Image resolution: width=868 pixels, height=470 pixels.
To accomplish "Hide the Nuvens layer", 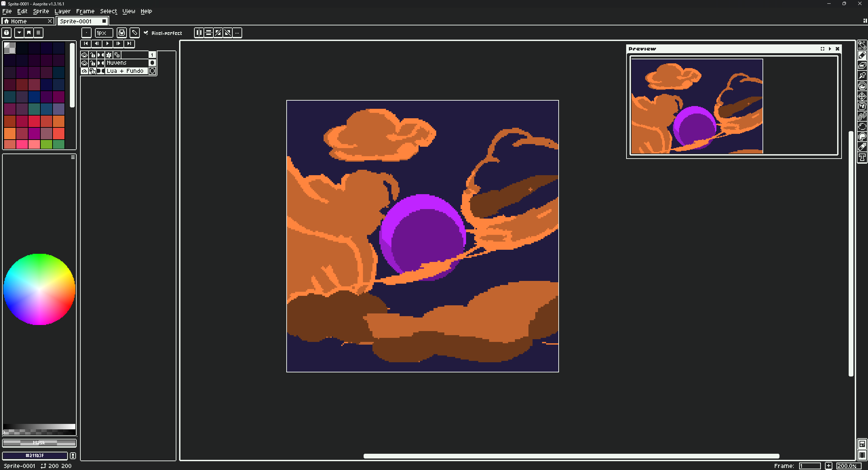I will [x=84, y=63].
